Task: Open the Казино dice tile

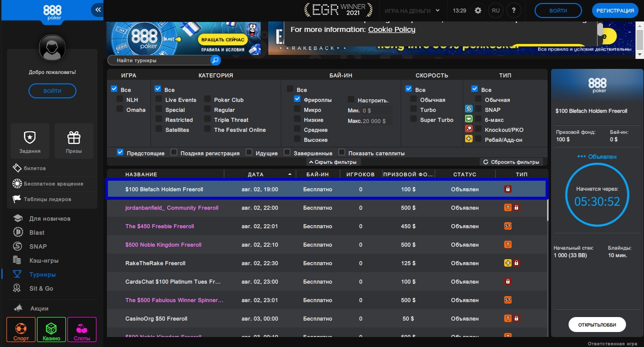Action: (x=51, y=330)
